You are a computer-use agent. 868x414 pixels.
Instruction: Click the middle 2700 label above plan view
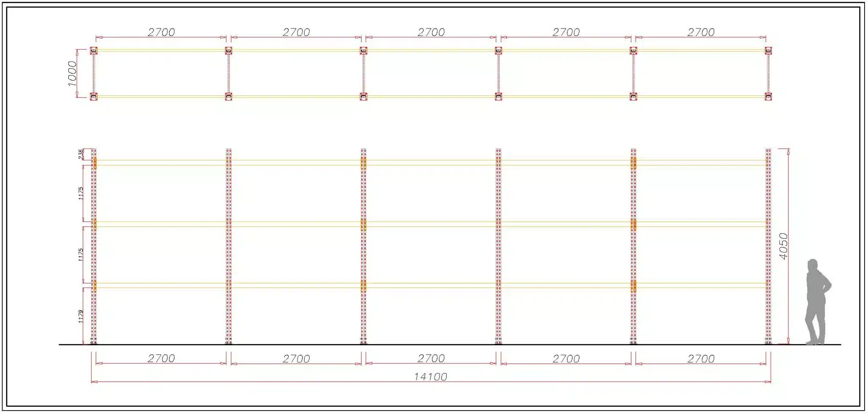(x=431, y=32)
